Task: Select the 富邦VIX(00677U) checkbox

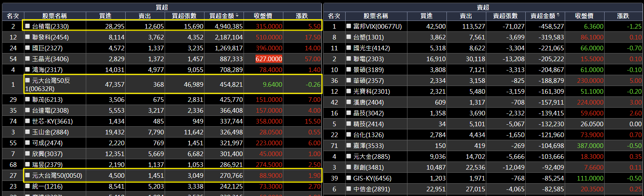Action: [349, 26]
